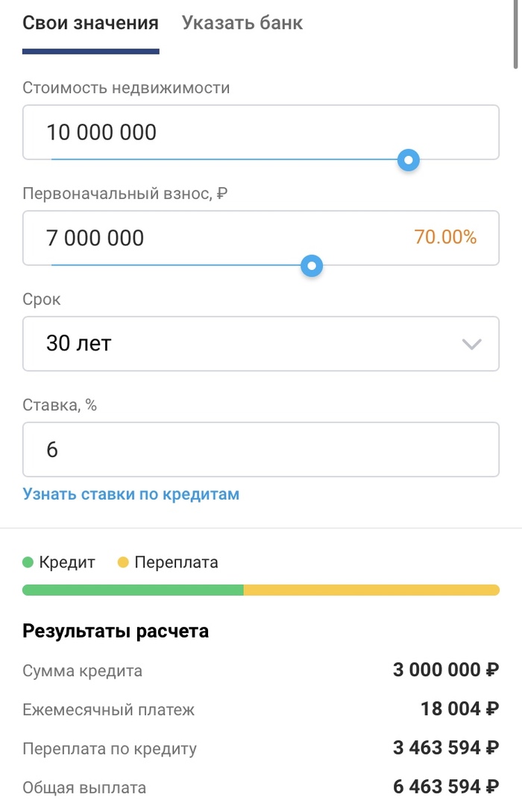This screenshot has height=812, width=522.
Task: Click the Переплата по кредиту amount
Action: [446, 748]
